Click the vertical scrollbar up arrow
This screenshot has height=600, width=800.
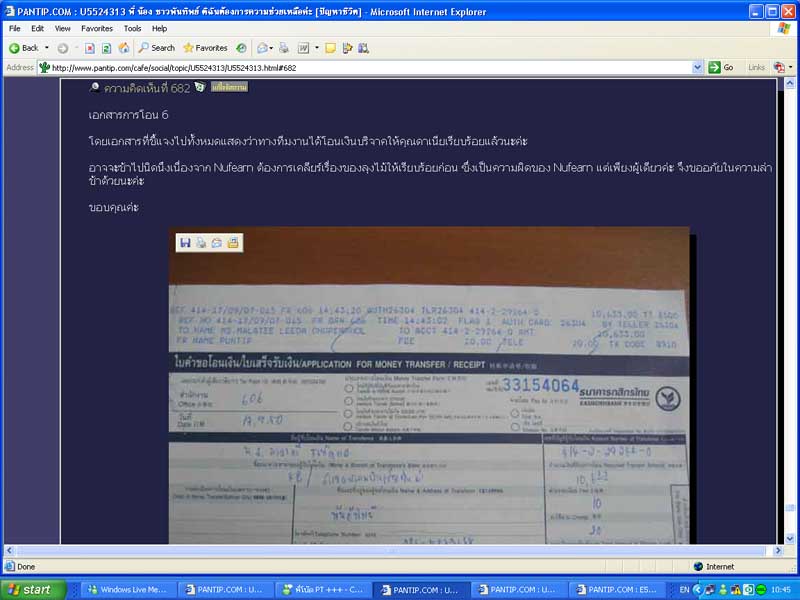[x=790, y=84]
